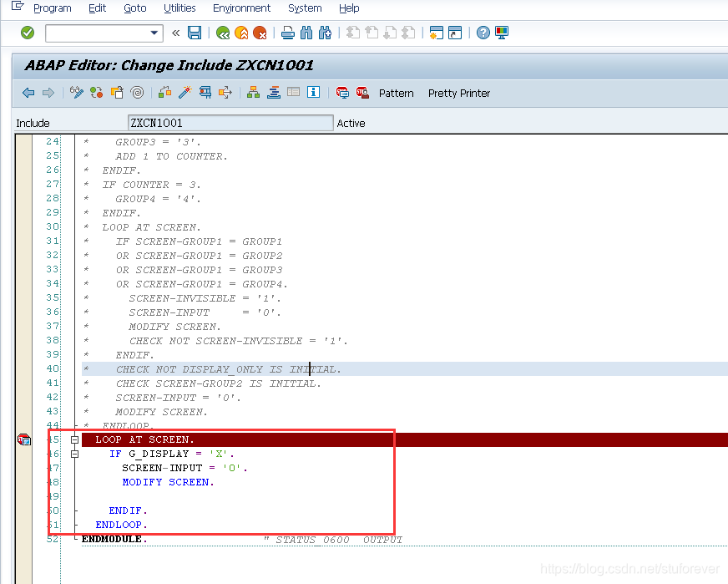Open the Environment menu
Screen dimensions: 728x584
[x=242, y=8]
